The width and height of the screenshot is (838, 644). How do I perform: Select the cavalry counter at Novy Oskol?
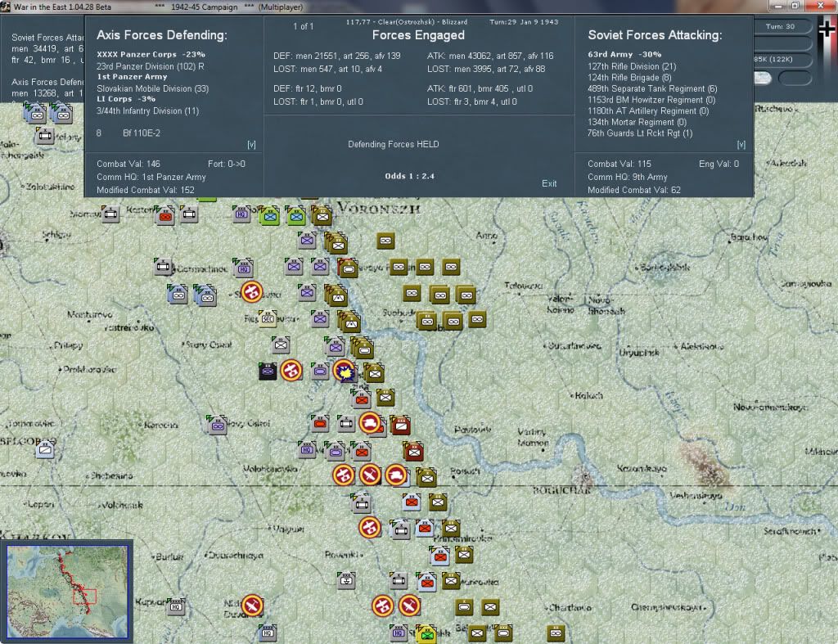coord(218,426)
